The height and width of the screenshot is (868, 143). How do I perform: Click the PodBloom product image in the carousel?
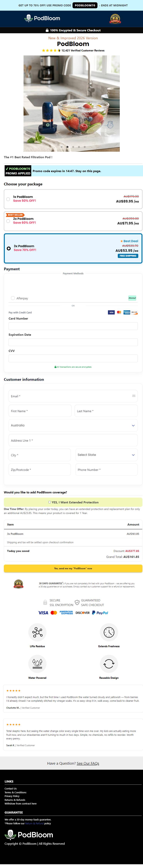coord(72,103)
